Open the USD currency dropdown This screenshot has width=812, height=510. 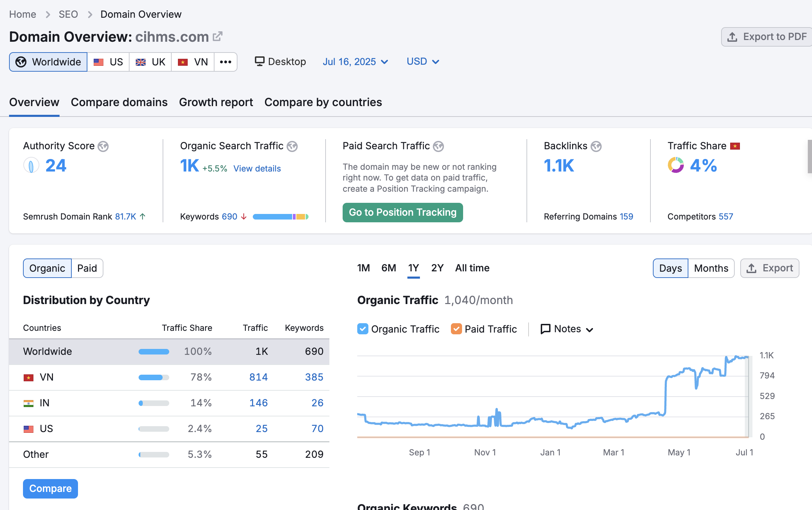(422, 61)
